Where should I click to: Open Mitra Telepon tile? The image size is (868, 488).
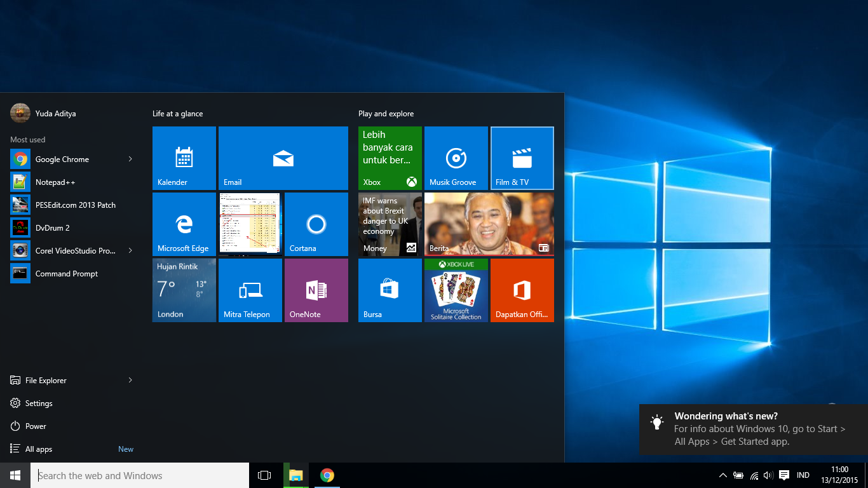tap(250, 290)
